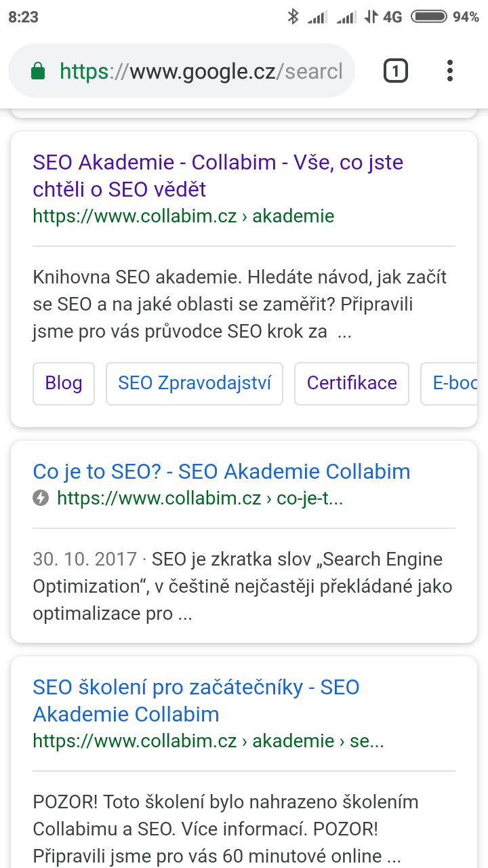This screenshot has width=488, height=868.
Task: Tap the collabim.cz › co-je-t... URL
Action: point(200,498)
